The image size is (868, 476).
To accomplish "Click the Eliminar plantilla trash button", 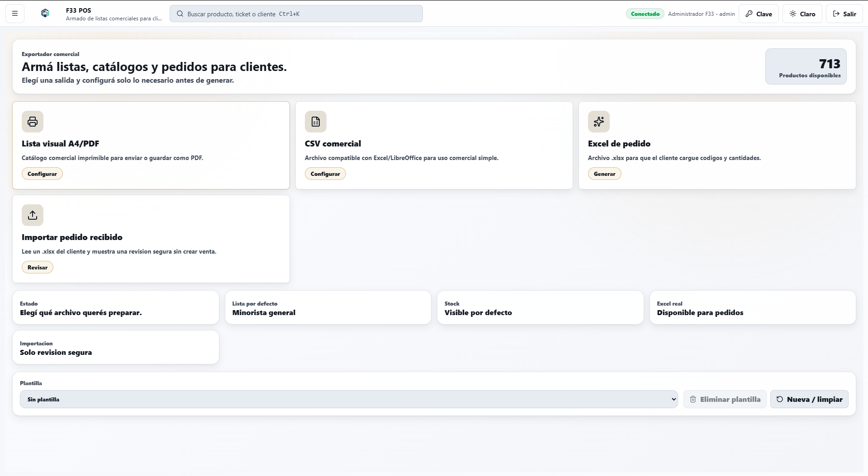I will (725, 399).
